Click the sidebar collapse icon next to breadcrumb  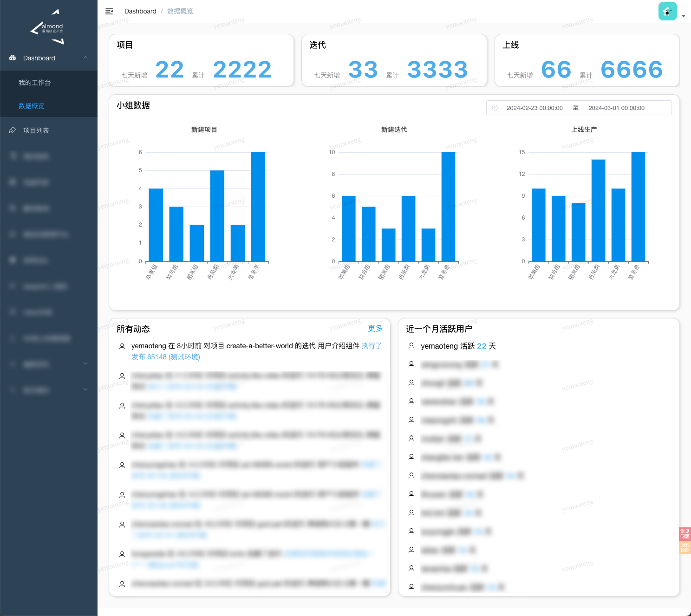coord(109,11)
